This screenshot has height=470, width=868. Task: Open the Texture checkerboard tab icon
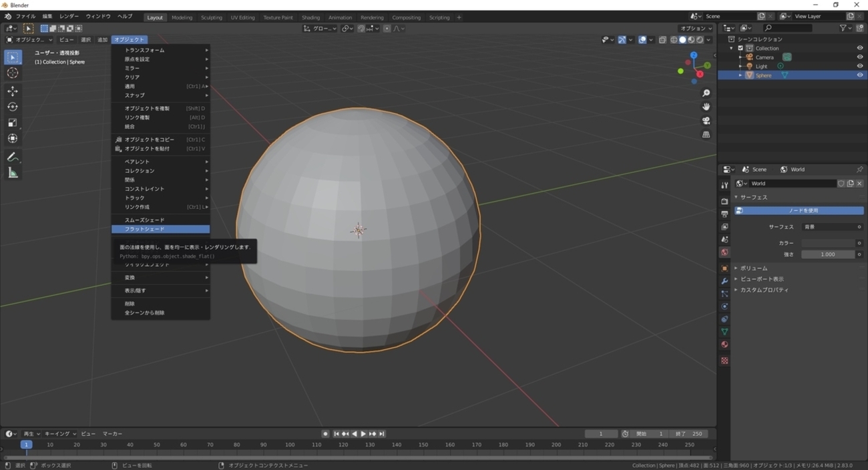coord(724,361)
